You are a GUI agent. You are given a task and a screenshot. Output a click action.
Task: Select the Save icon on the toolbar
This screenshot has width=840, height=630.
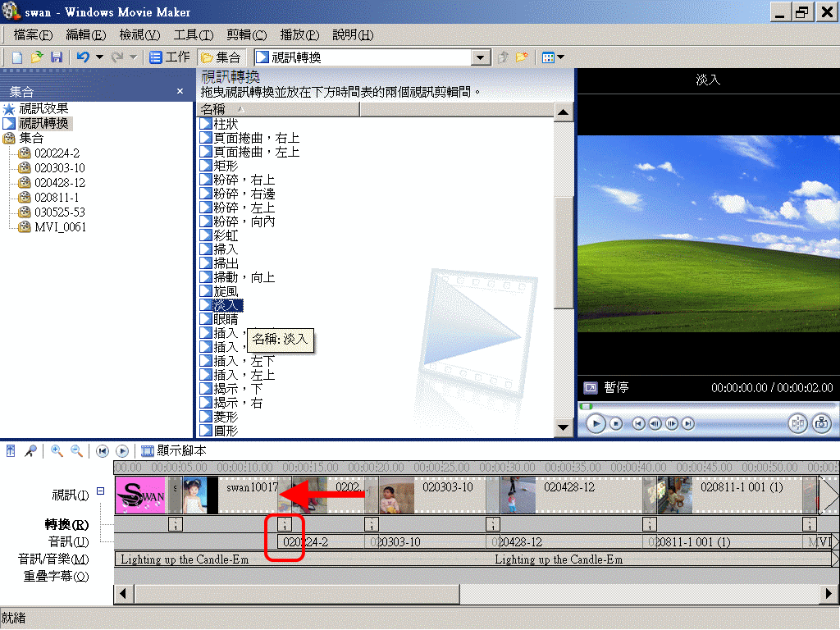[x=57, y=57]
